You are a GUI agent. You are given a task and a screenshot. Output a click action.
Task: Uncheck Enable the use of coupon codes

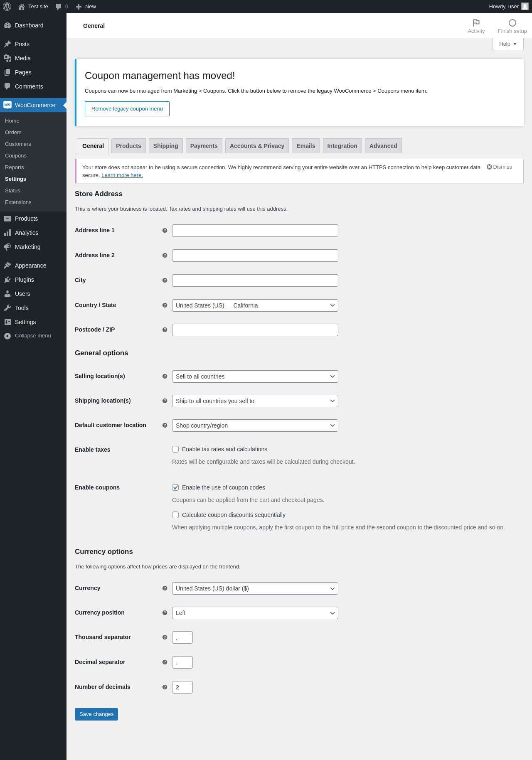coord(175,487)
